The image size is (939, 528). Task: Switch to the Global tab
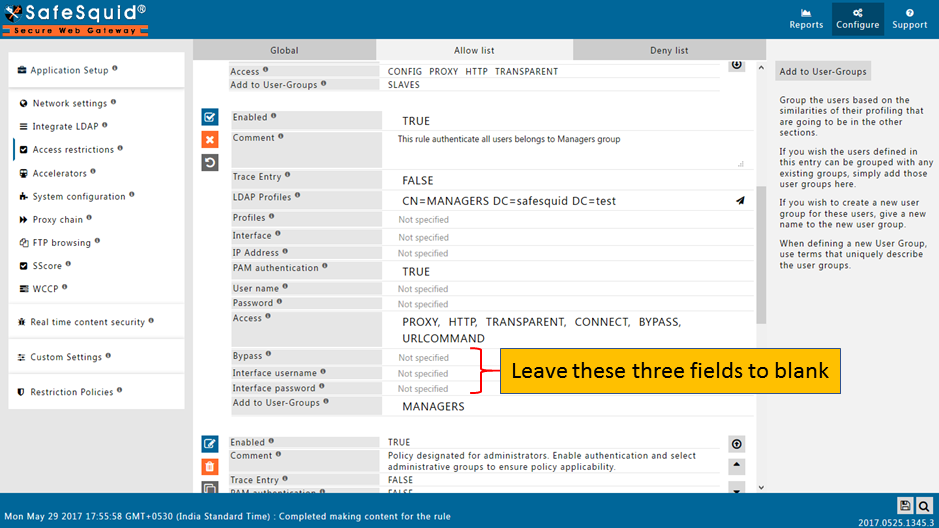coord(284,50)
